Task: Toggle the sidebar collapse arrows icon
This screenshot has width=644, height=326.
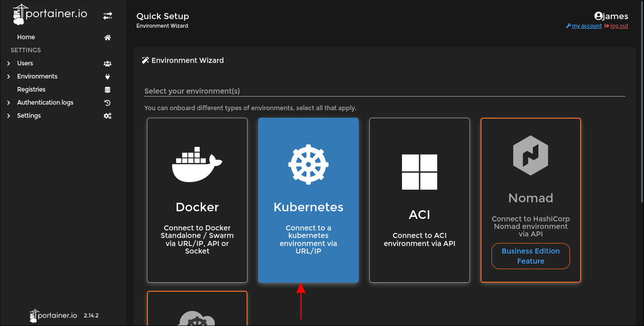Action: pos(108,16)
